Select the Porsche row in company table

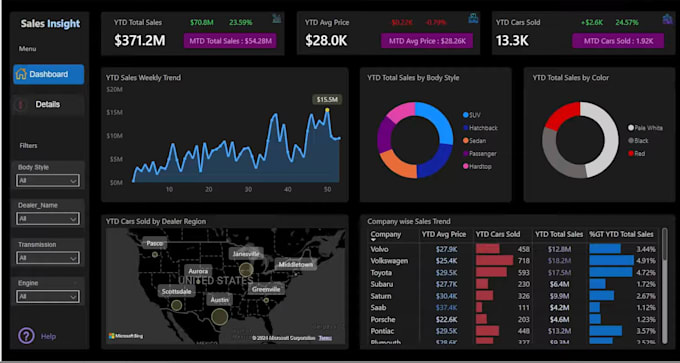513,320
